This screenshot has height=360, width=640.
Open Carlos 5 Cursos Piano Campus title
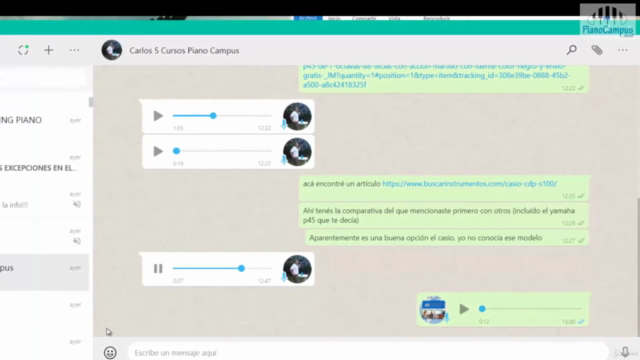(184, 51)
